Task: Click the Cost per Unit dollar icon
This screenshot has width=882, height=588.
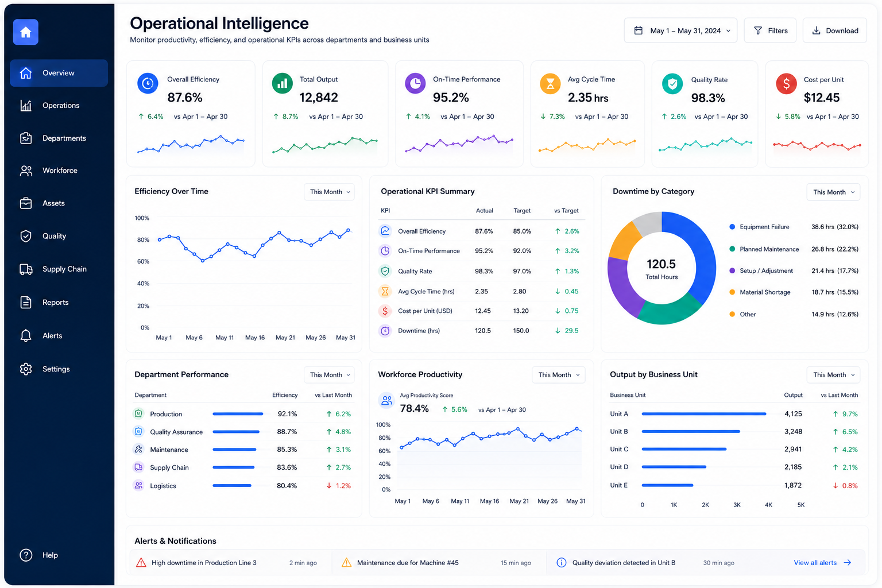Action: tap(786, 84)
